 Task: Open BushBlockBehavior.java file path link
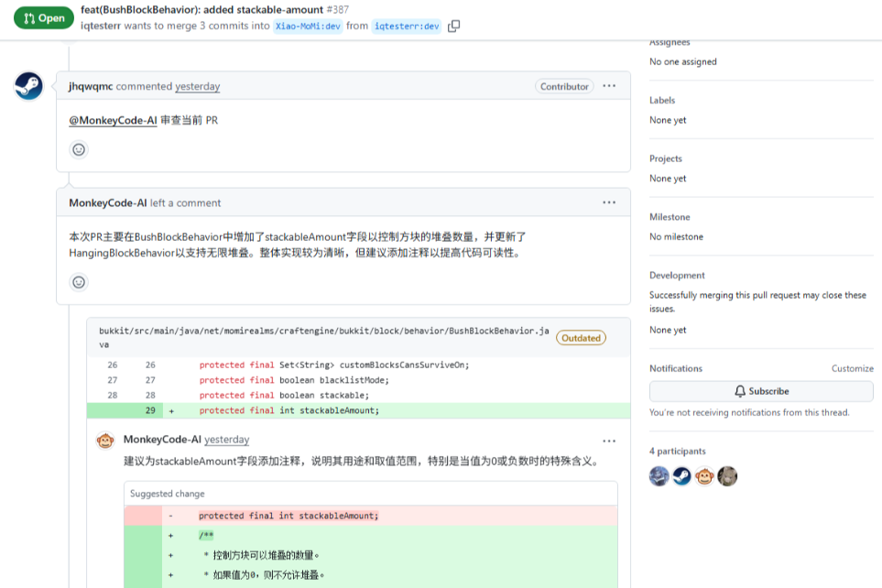[x=324, y=338]
